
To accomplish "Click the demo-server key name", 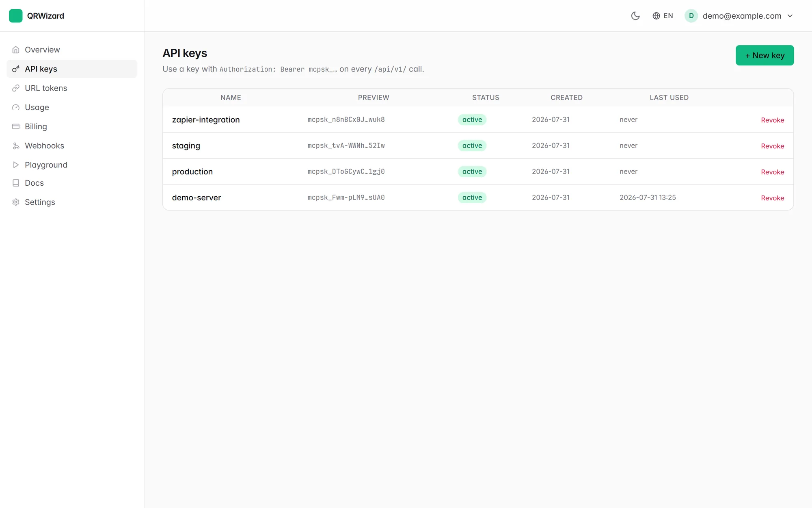I will click(196, 198).
